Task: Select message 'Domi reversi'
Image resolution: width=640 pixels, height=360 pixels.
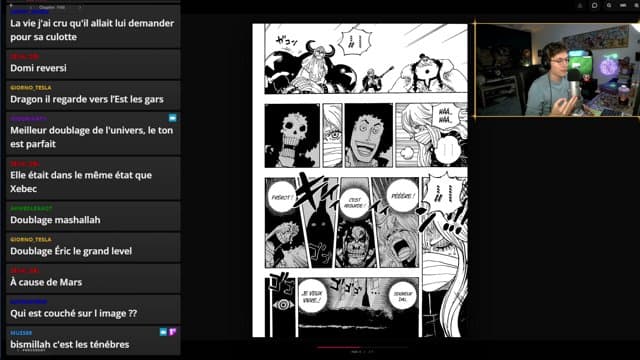Action: [x=93, y=64]
